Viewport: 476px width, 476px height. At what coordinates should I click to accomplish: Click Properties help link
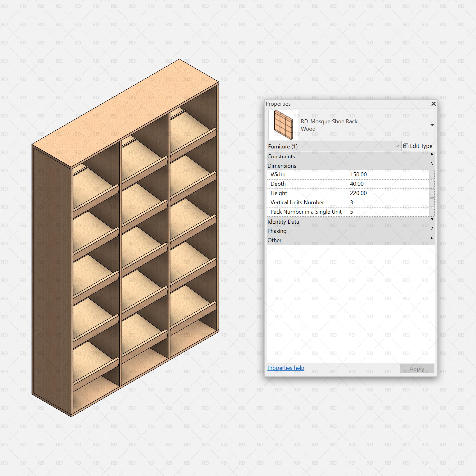pyautogui.click(x=286, y=368)
